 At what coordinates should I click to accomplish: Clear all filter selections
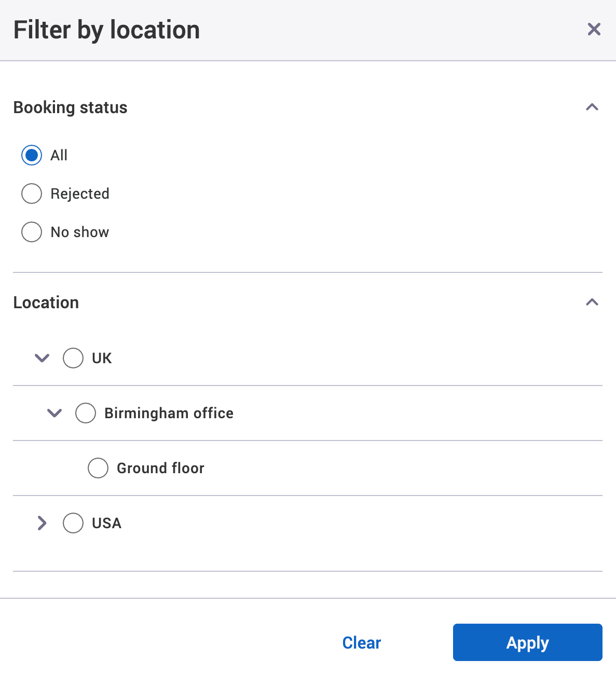(361, 642)
